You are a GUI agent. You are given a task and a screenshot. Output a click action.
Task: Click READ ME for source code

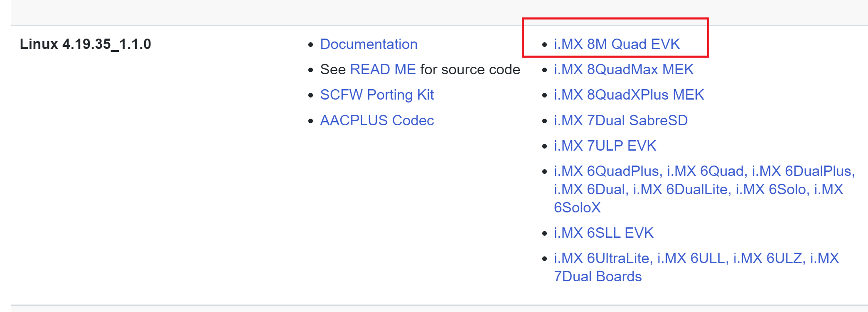coord(382,69)
